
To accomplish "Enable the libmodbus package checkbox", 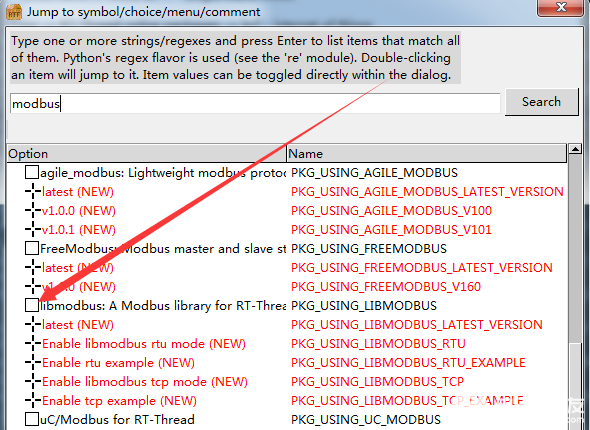I will [x=32, y=305].
